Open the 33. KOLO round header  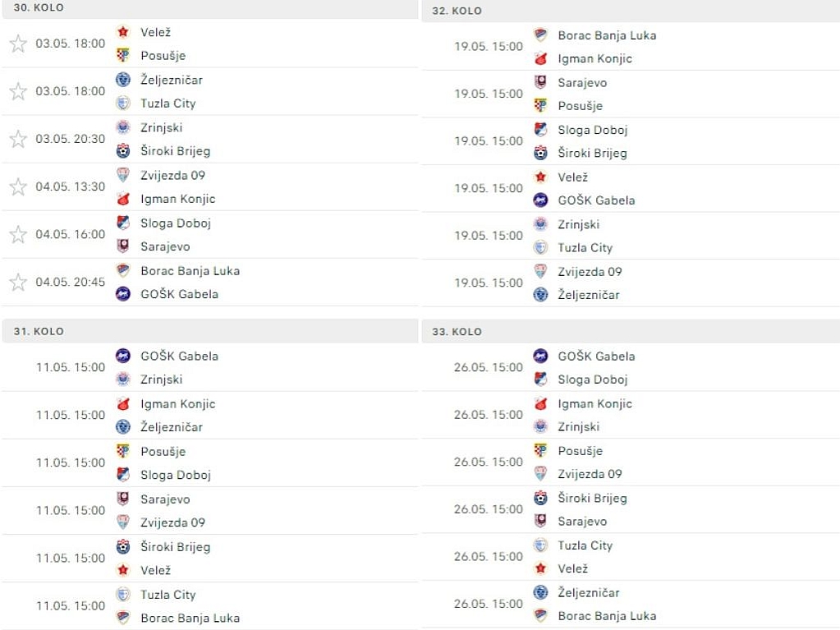[631, 332]
